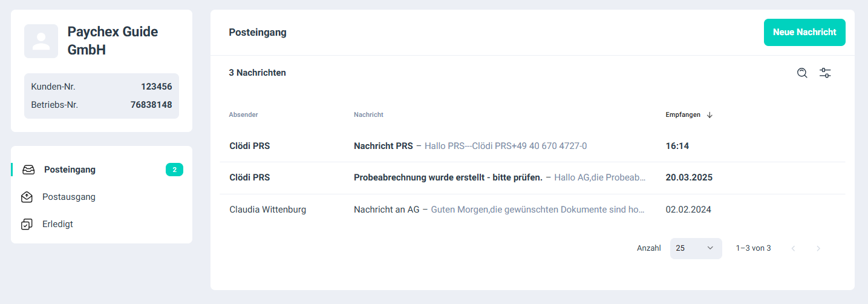The image size is (868, 304).
Task: Open the Probeabrechnung wurde erstellt message
Action: point(448,178)
